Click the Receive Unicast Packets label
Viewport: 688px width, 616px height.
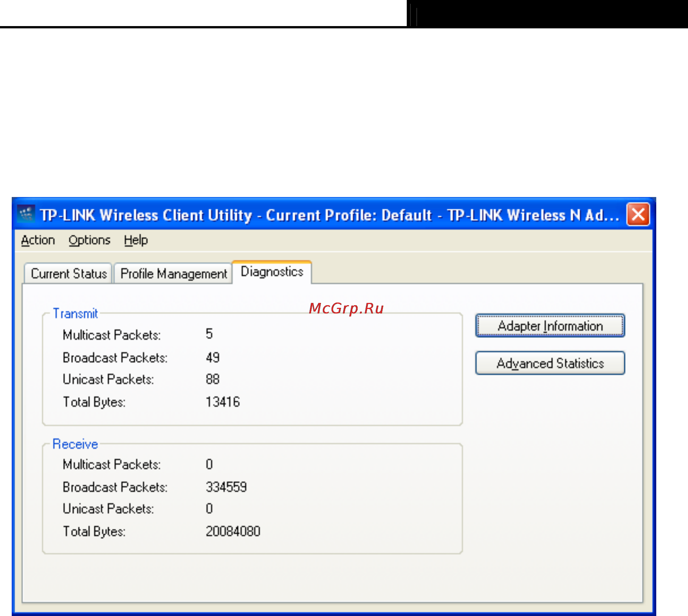(108, 509)
